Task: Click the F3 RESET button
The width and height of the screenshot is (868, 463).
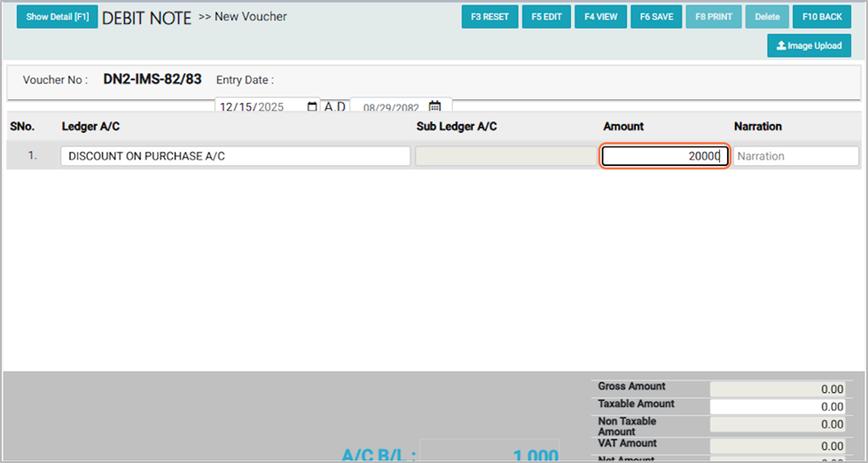Action: tap(489, 17)
